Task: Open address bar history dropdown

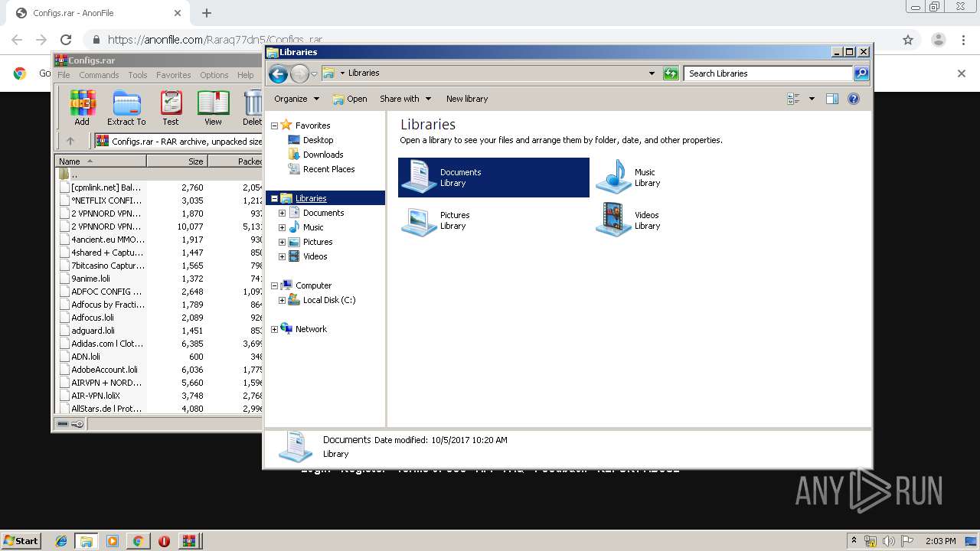Action: 652,73
